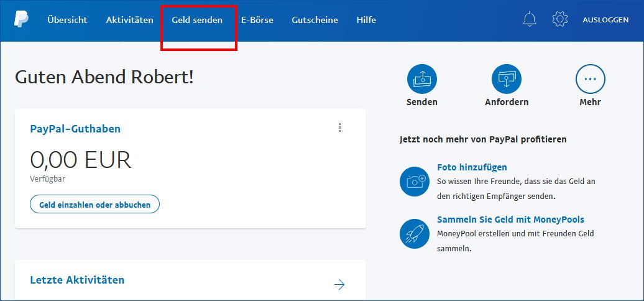The width and height of the screenshot is (644, 301).
Task: Open Gutscheine in the navigation bar
Action: point(315,20)
